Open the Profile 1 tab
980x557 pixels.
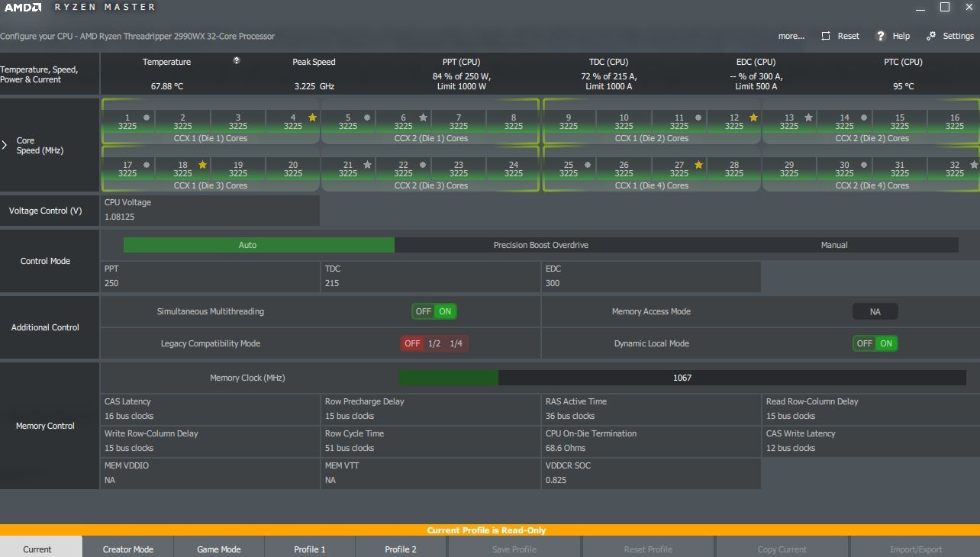pyautogui.click(x=310, y=549)
